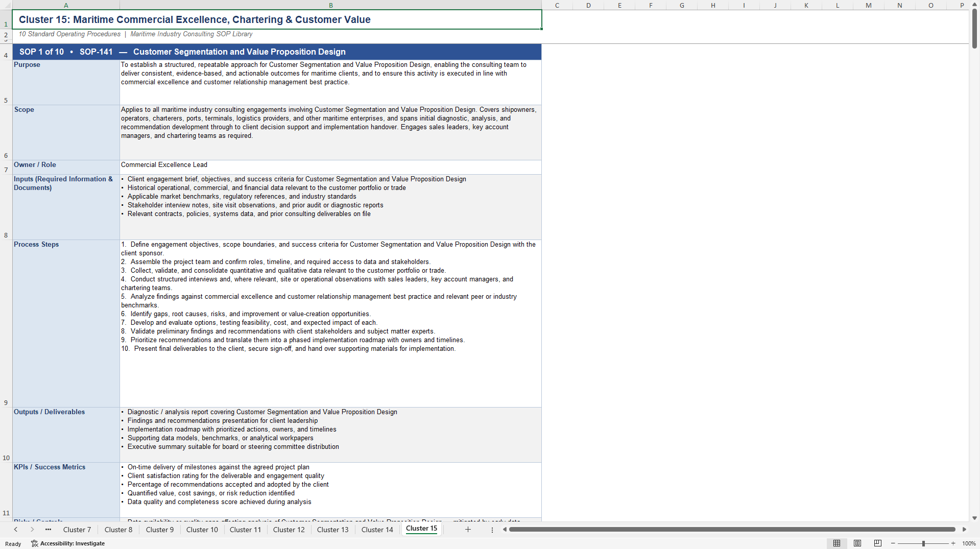
Task: Switch to Normal view icon
Action: click(x=836, y=543)
